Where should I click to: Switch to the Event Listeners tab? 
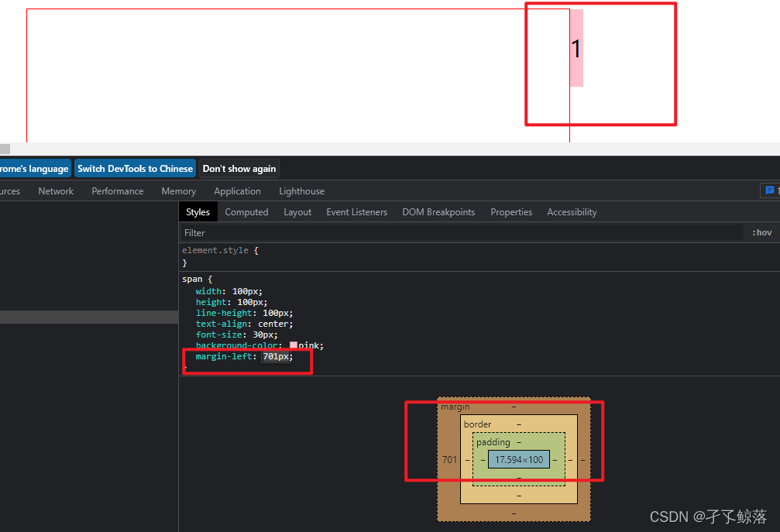coord(356,212)
